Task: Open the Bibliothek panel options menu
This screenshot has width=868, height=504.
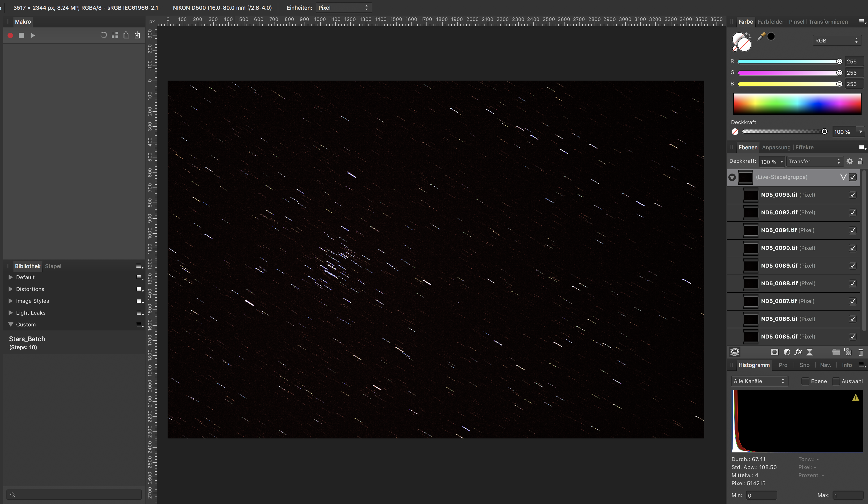Action: click(139, 266)
